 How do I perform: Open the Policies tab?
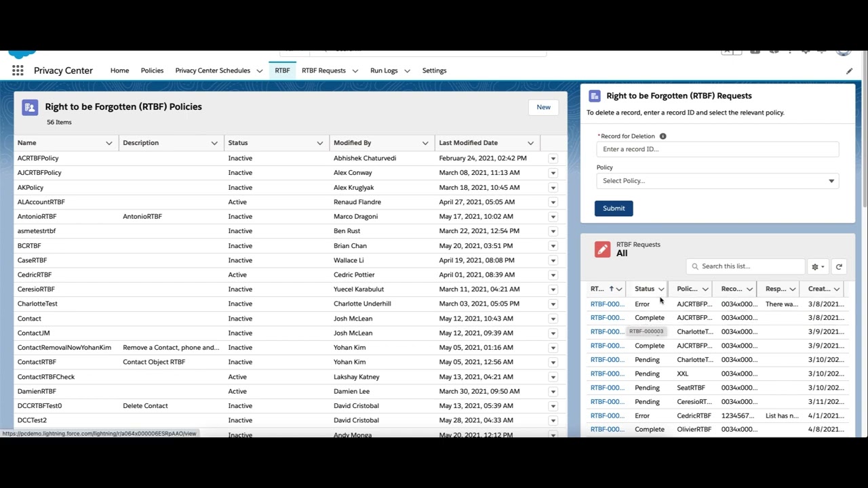point(152,70)
